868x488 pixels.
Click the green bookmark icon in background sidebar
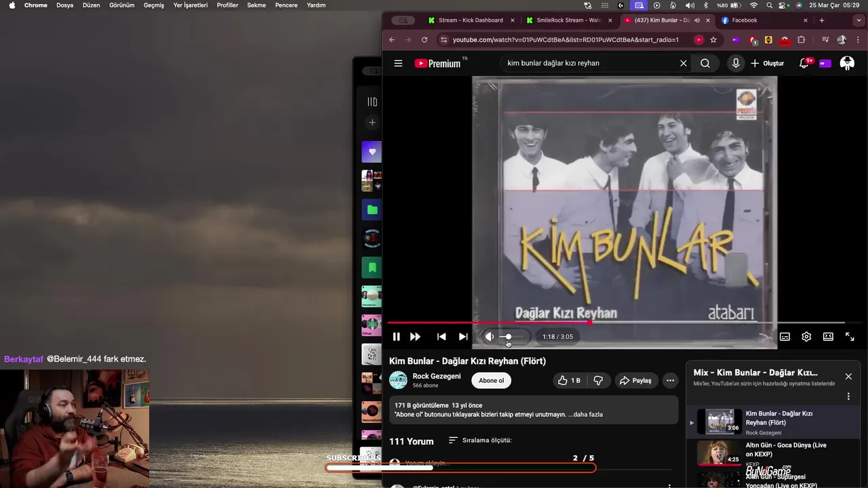(x=372, y=268)
